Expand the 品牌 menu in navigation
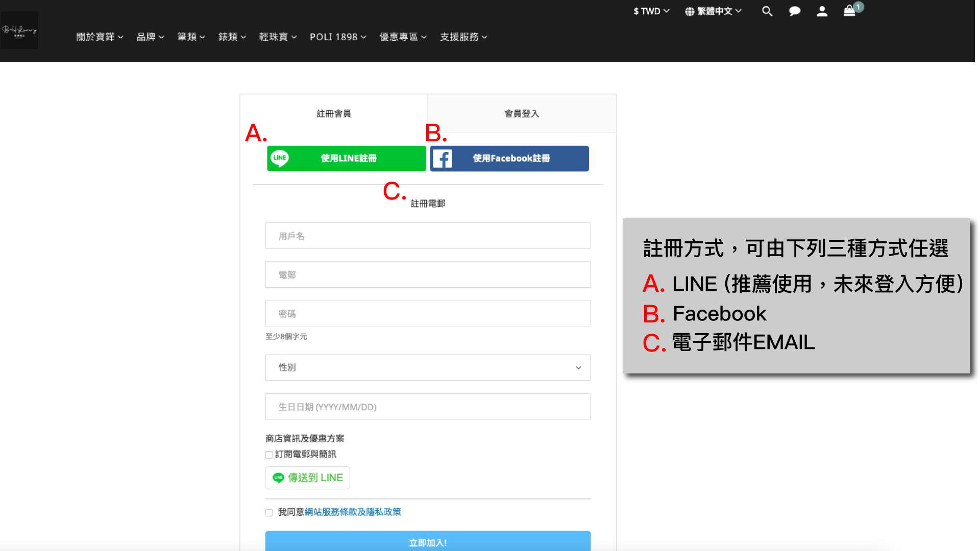Image resolution: width=980 pixels, height=551 pixels. point(150,37)
